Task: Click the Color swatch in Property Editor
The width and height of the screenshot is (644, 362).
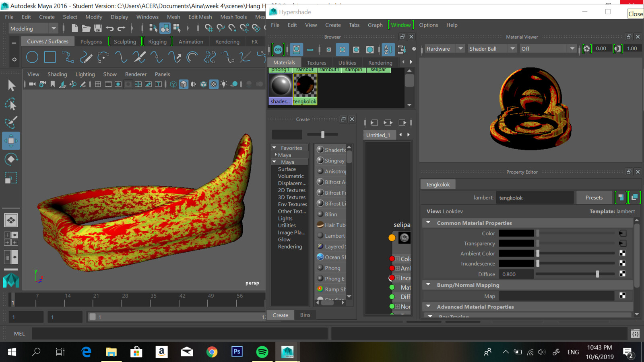Action: click(516, 233)
